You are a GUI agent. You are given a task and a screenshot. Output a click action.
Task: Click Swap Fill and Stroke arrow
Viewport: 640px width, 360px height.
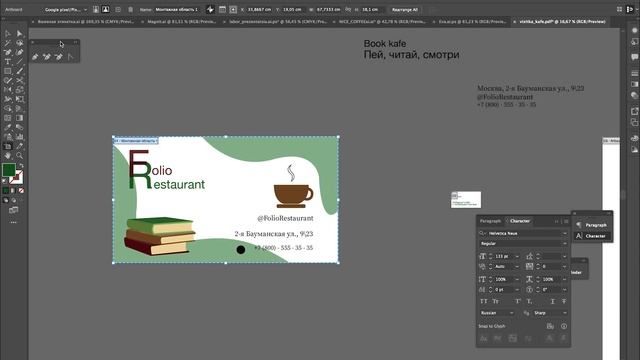coord(21,166)
